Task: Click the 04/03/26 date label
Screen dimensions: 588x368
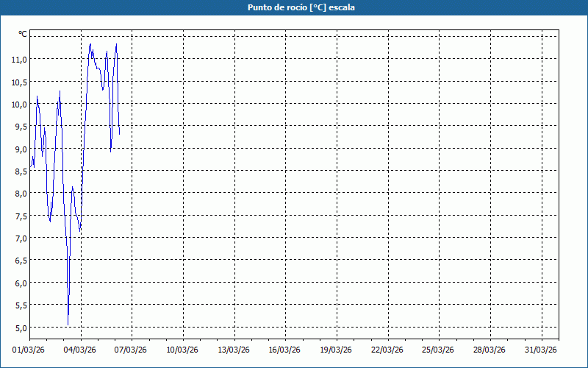Action: point(80,350)
